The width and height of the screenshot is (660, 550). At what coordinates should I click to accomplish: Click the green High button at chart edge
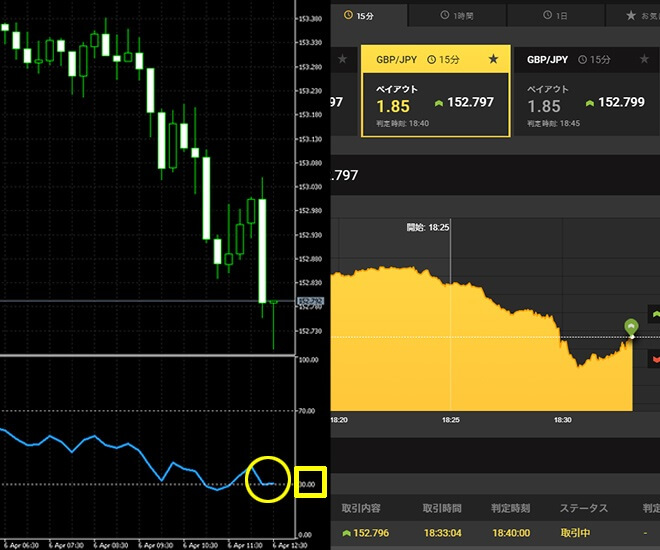(x=654, y=314)
